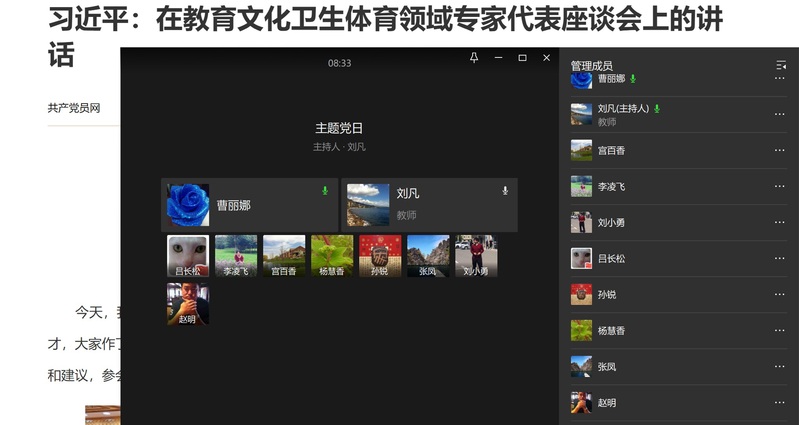
Task: Click 杨慧香's green leaf avatar in grid
Action: point(332,256)
